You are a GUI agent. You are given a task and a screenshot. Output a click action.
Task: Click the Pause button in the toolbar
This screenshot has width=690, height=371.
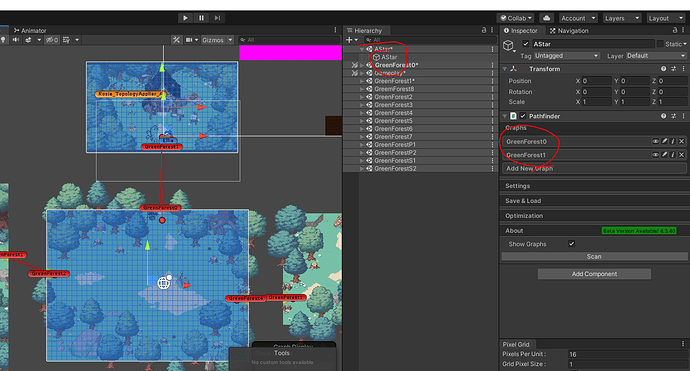(x=202, y=18)
